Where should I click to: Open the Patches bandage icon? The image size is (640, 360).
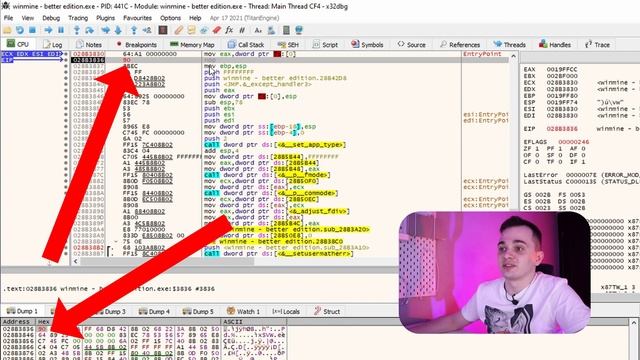click(179, 30)
